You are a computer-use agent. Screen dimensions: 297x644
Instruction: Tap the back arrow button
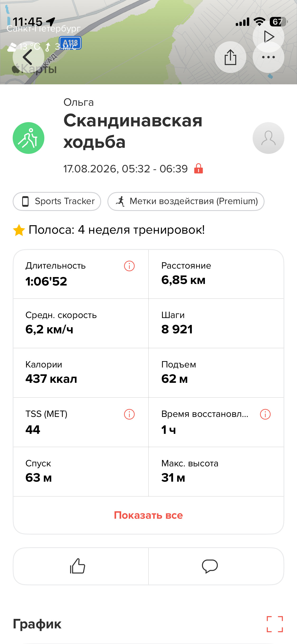coord(28,57)
